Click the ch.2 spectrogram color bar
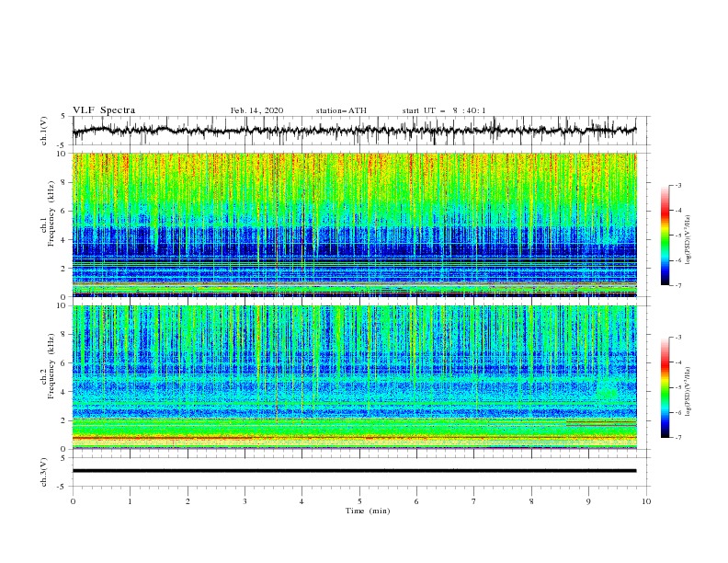The image size is (728, 563). [x=665, y=387]
